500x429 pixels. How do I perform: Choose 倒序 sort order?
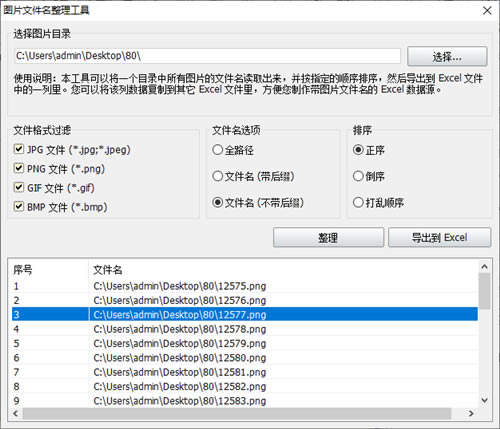coord(358,176)
